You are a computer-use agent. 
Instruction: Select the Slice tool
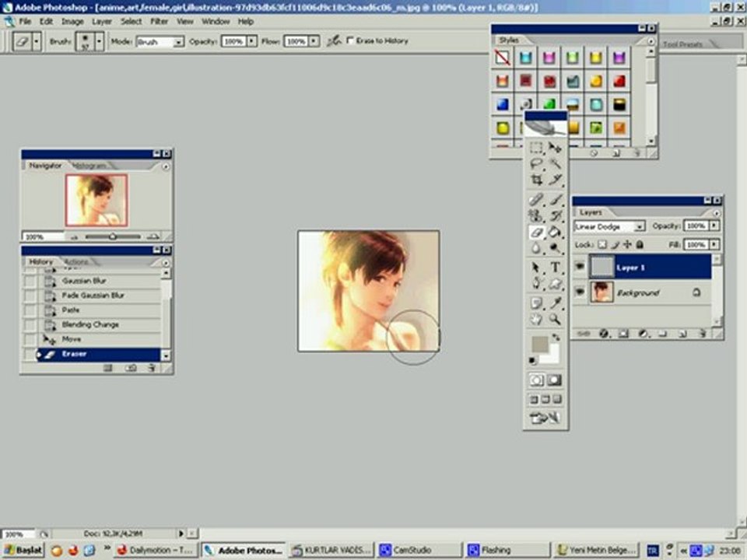(x=555, y=180)
